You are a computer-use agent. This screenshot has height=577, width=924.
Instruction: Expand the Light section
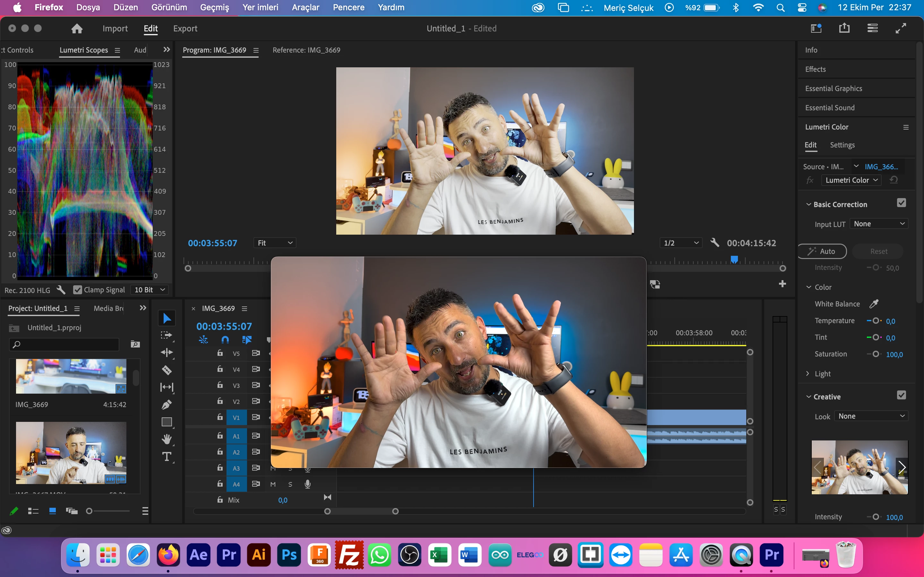(808, 373)
